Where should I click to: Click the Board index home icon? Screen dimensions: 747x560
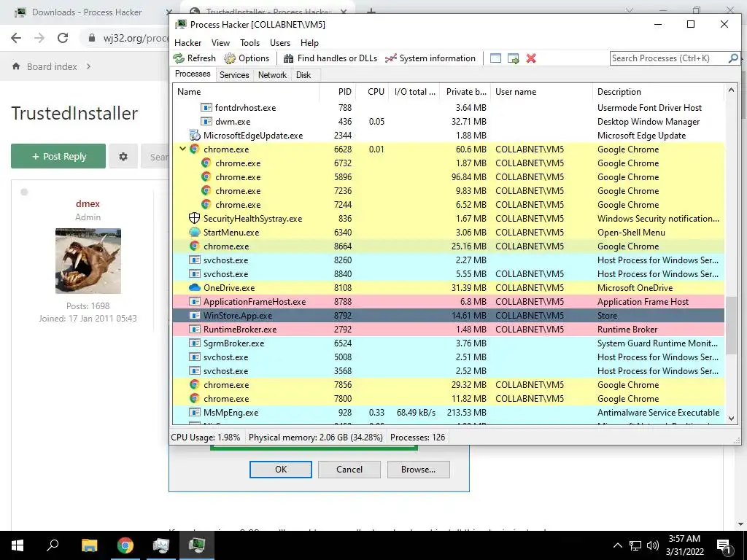click(16, 66)
